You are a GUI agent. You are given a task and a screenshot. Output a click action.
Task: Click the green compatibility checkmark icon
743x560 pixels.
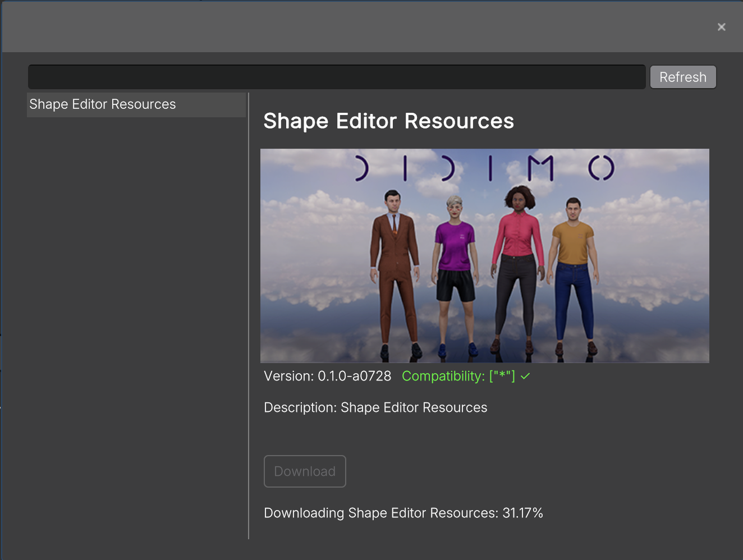pyautogui.click(x=525, y=377)
